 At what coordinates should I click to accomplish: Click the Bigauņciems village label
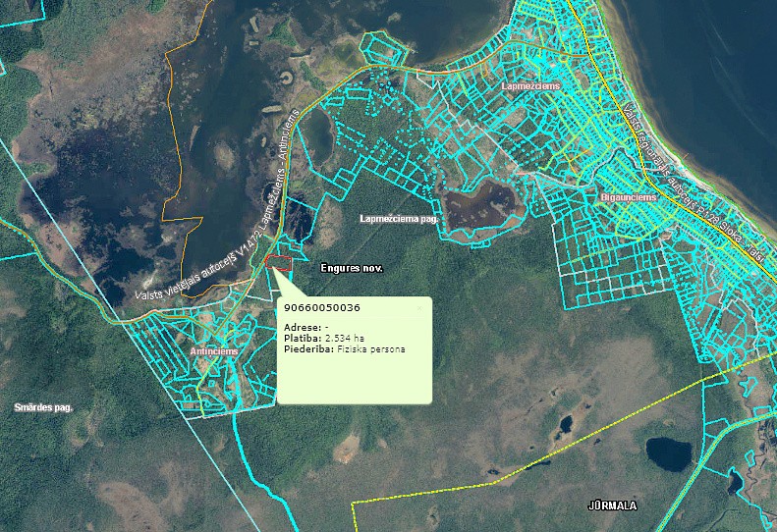(627, 197)
